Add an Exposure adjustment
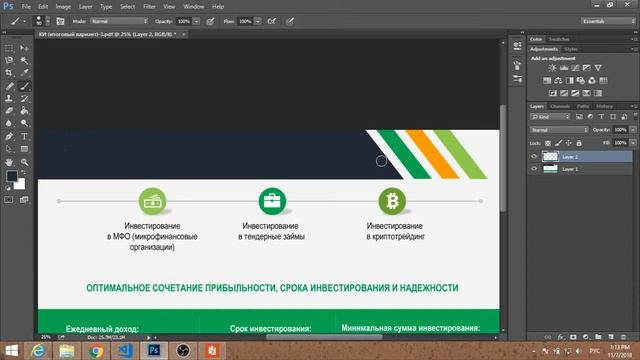This screenshot has width=640, height=360. (587, 68)
